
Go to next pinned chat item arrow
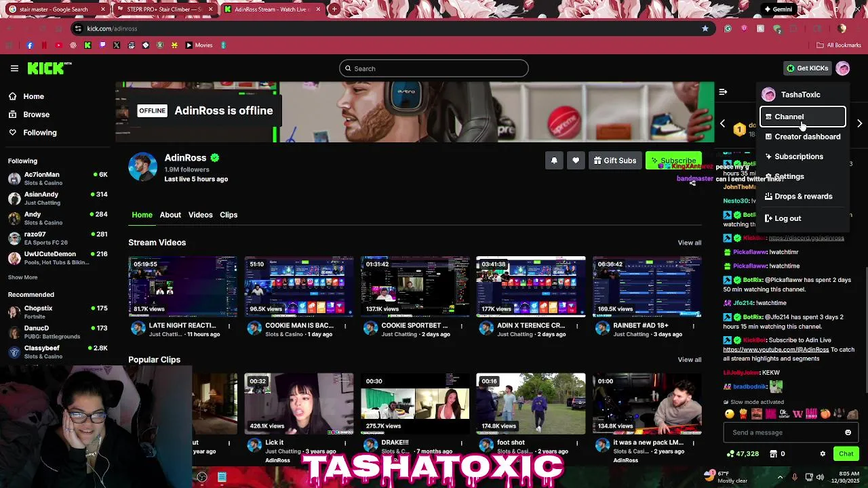coord(859,123)
